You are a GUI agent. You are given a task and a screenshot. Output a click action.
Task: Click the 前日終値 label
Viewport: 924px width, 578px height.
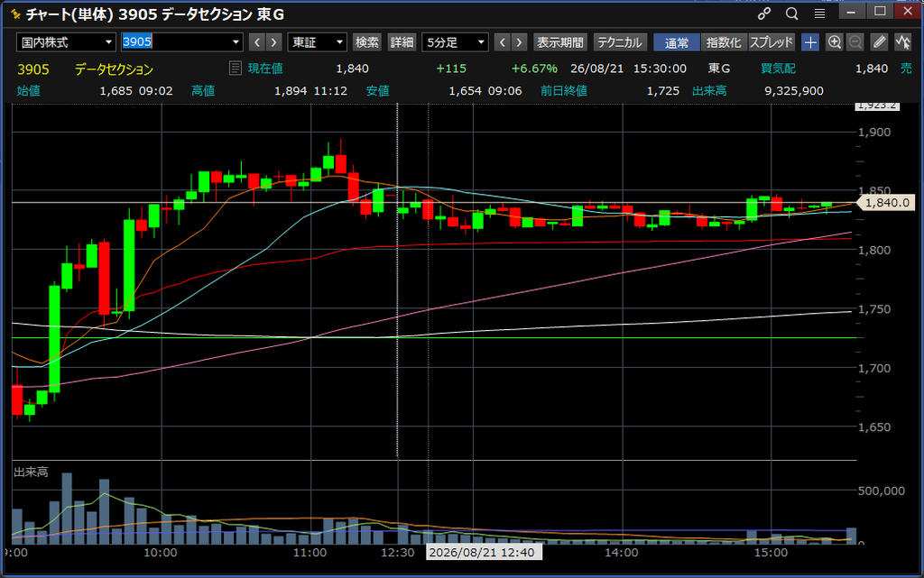[564, 91]
